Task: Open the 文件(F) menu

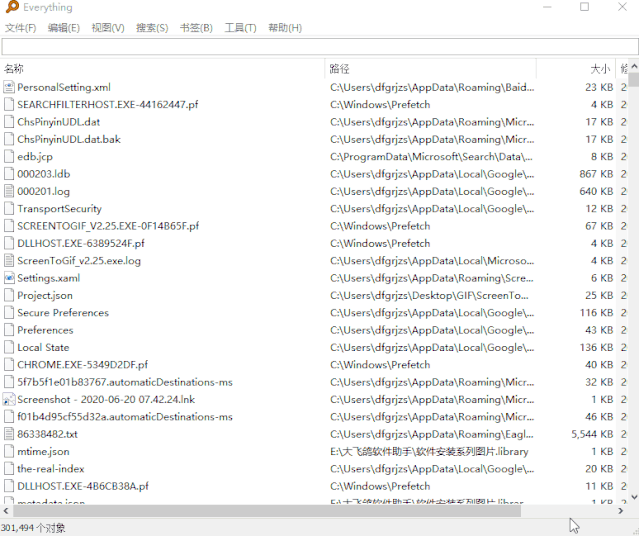Action: 20,28
